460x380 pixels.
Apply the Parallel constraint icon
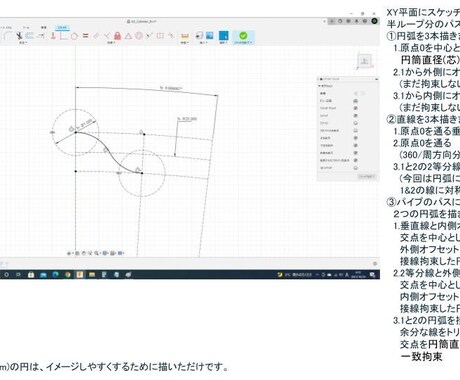[96, 36]
